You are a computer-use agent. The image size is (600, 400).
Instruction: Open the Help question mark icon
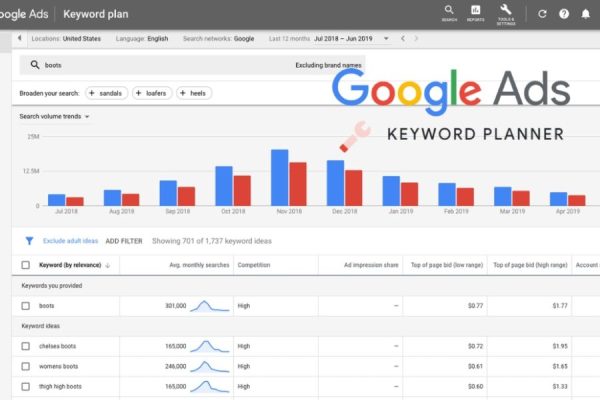coord(564,14)
